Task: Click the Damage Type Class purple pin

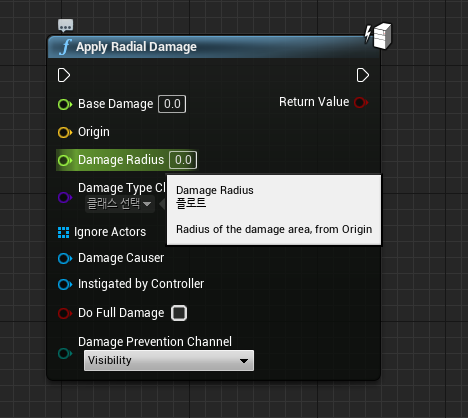Action: coord(65,197)
